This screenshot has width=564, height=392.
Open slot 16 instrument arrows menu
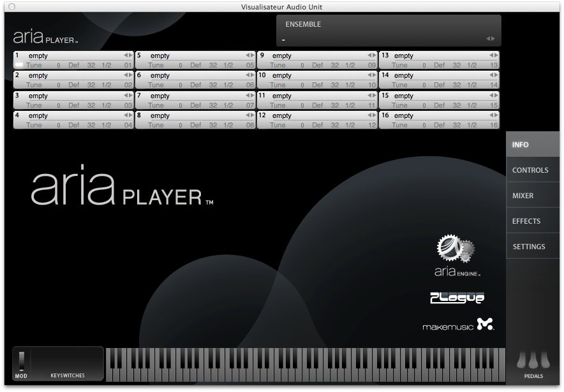point(493,115)
